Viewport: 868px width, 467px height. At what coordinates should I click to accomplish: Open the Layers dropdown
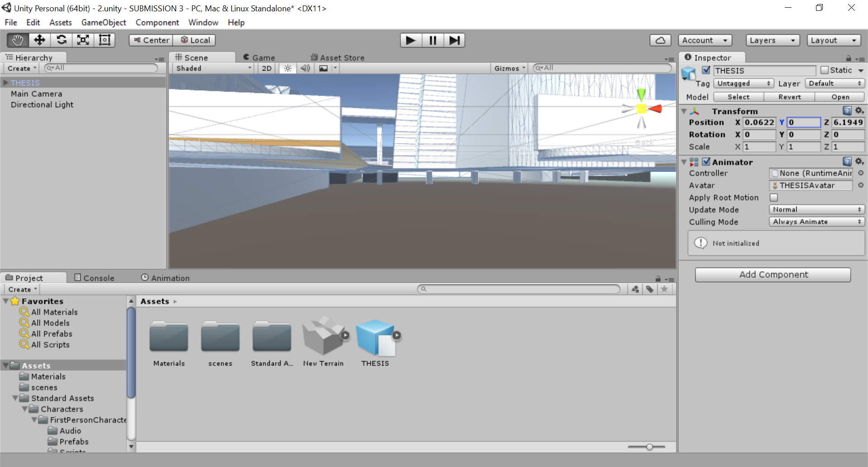pyautogui.click(x=772, y=40)
